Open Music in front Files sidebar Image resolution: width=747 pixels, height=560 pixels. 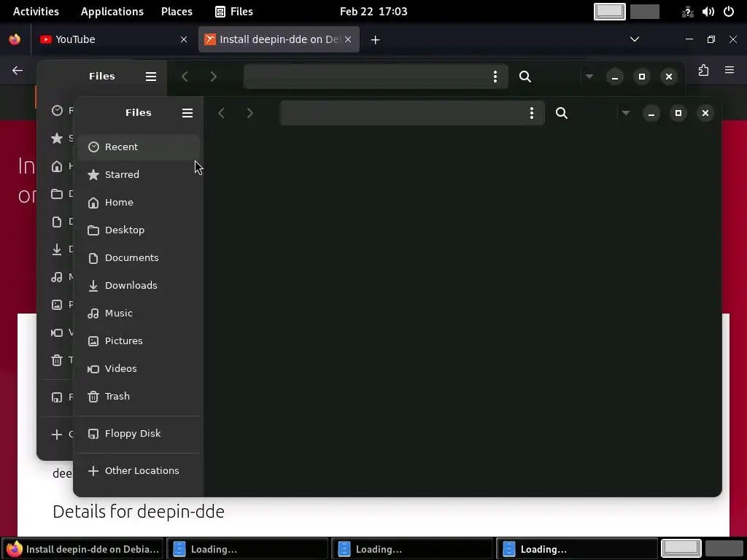coord(138,313)
